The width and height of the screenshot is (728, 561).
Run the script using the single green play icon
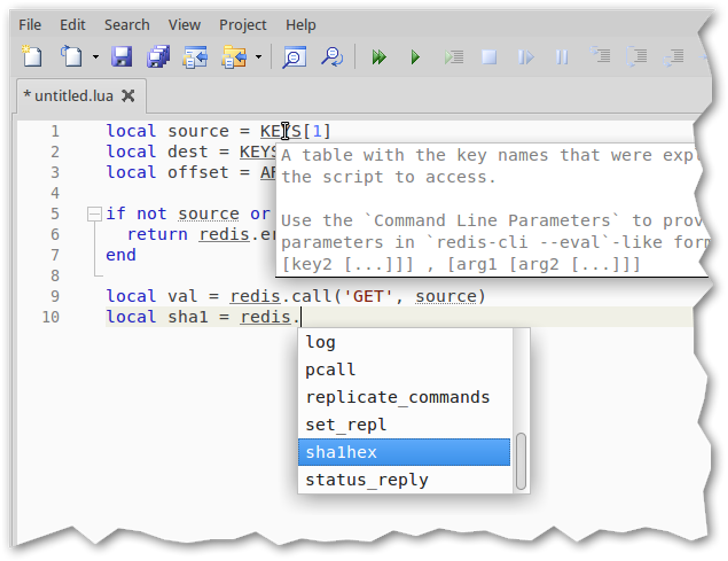click(415, 57)
